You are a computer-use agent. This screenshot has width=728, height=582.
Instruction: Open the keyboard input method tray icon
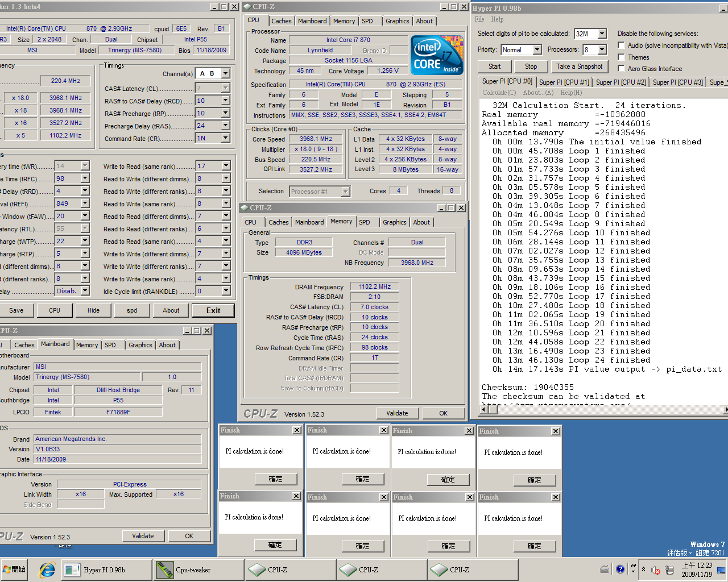pyautogui.click(x=605, y=569)
